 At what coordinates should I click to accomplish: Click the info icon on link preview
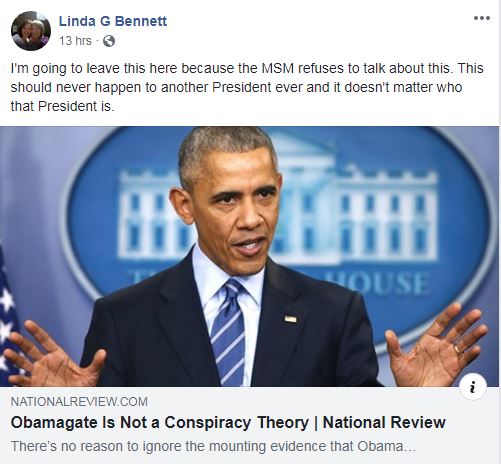(x=472, y=387)
